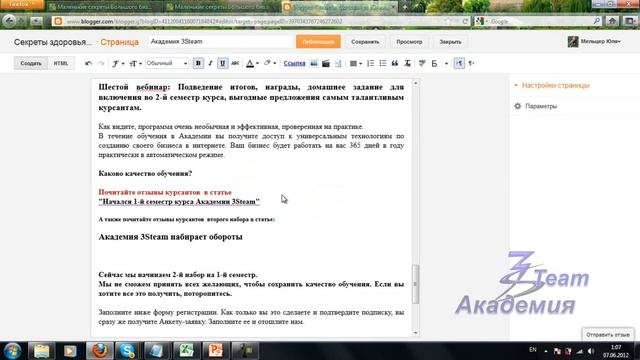Open the transliteration 'Б' tool
This screenshot has width=640, height=360.
click(434, 63)
